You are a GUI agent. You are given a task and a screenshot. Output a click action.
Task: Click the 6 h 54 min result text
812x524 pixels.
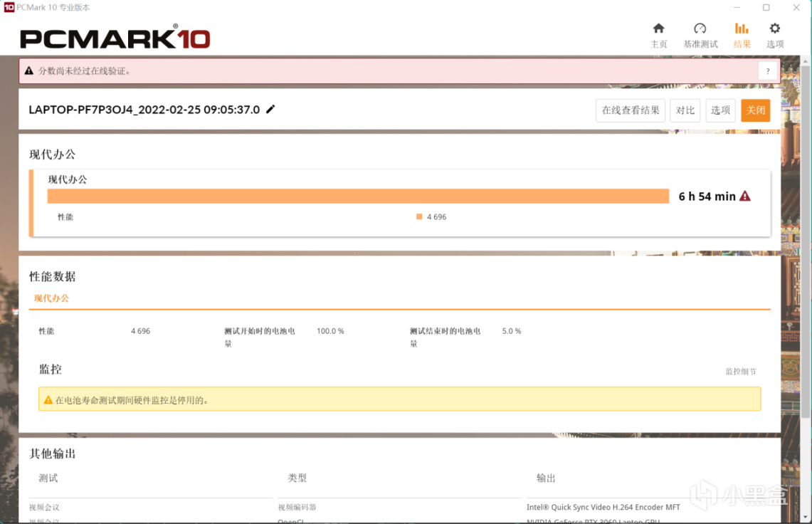pyautogui.click(x=707, y=197)
